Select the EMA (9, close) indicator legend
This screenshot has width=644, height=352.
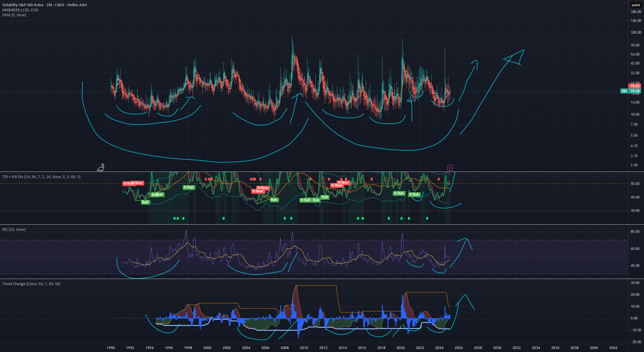pyautogui.click(x=14, y=15)
